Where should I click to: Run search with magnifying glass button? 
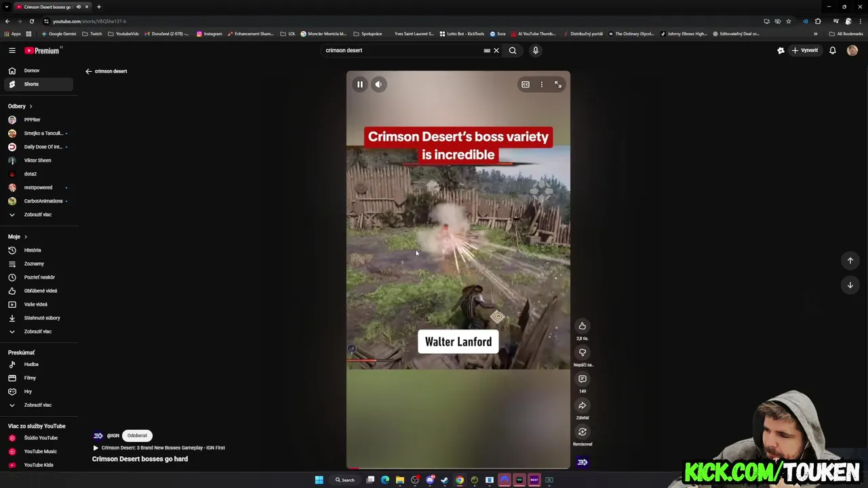[513, 50]
